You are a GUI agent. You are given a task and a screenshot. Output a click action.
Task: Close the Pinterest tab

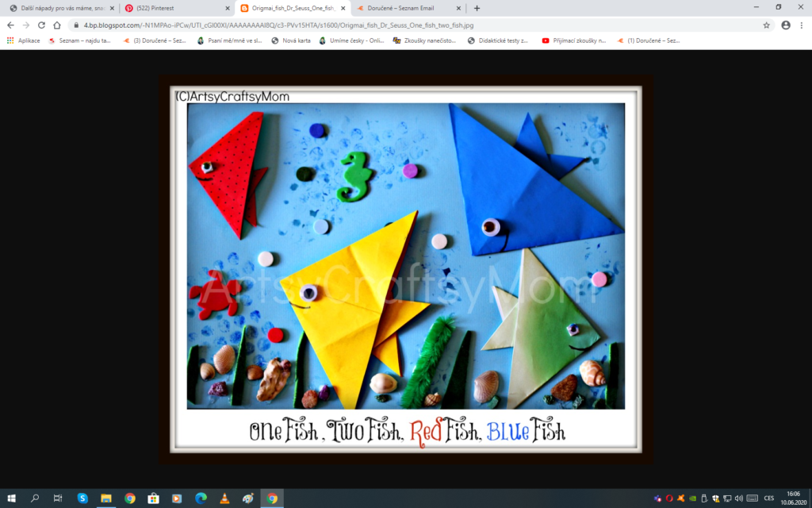(228, 8)
